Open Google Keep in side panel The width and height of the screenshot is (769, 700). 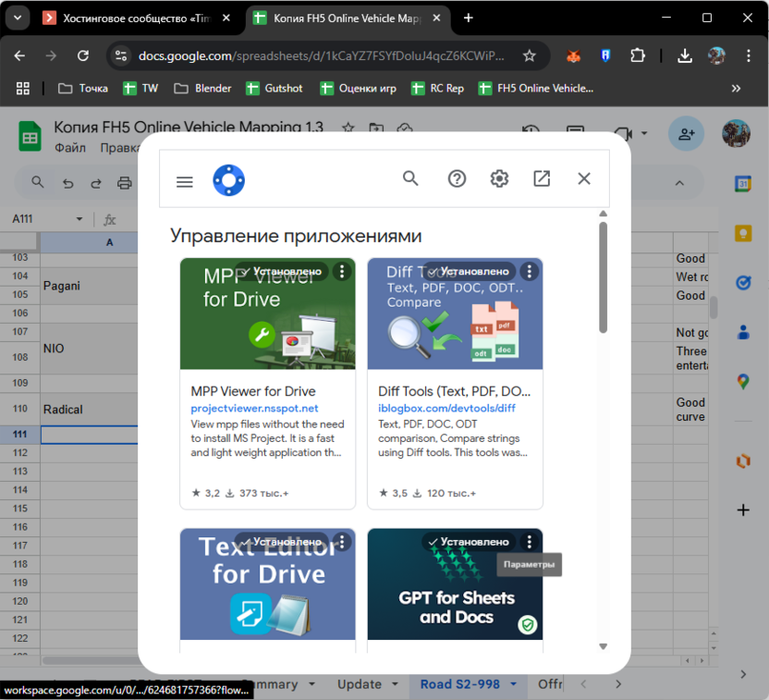point(743,234)
